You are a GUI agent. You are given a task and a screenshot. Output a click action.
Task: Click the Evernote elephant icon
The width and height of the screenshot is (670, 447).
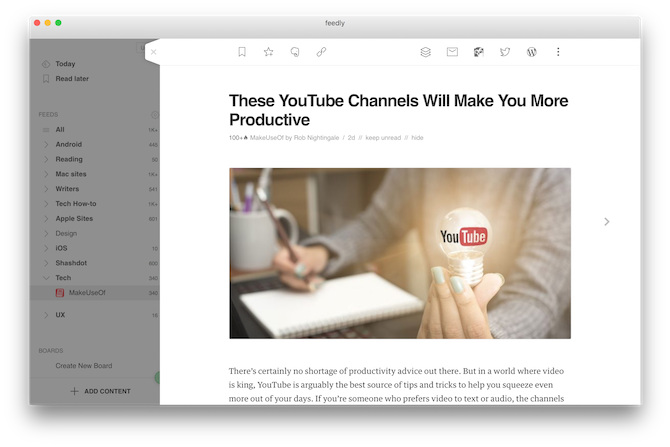coord(295,52)
